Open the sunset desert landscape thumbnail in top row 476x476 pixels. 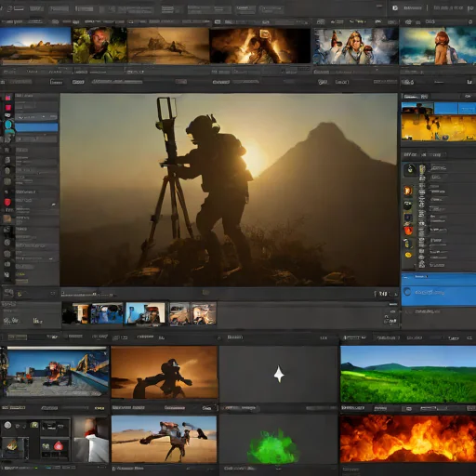point(35,46)
